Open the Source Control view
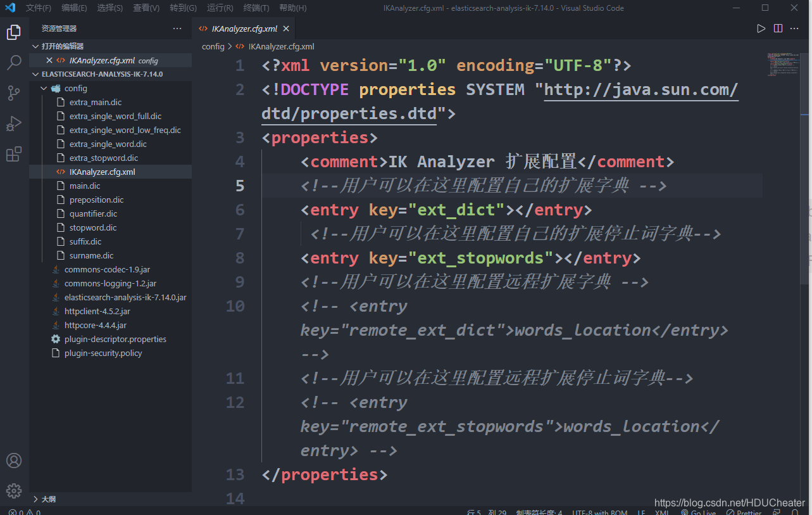This screenshot has height=515, width=812. pos(14,93)
